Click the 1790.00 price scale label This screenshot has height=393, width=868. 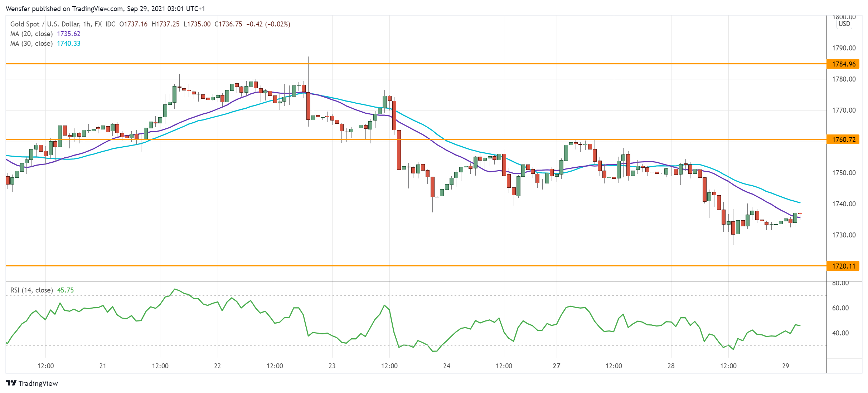844,48
